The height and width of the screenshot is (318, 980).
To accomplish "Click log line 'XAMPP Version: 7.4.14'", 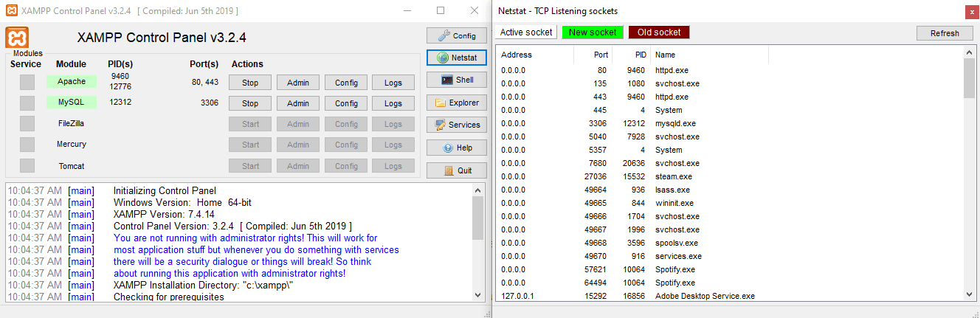I will [x=164, y=214].
